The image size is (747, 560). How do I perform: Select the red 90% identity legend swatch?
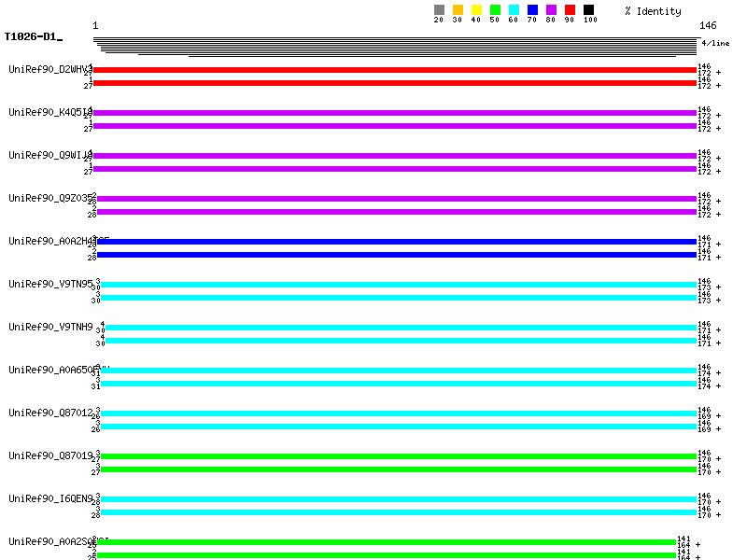[570, 10]
